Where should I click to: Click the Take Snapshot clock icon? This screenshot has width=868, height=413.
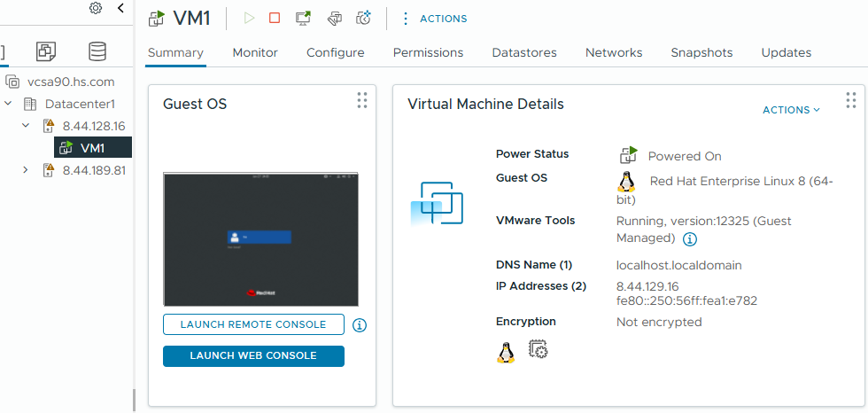pyautogui.click(x=364, y=19)
